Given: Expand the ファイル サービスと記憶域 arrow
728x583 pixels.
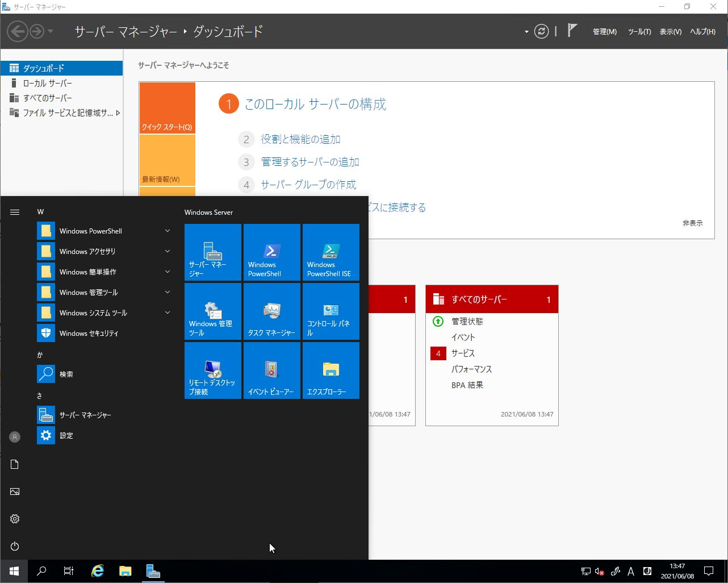Looking at the screenshot, I should (118, 113).
